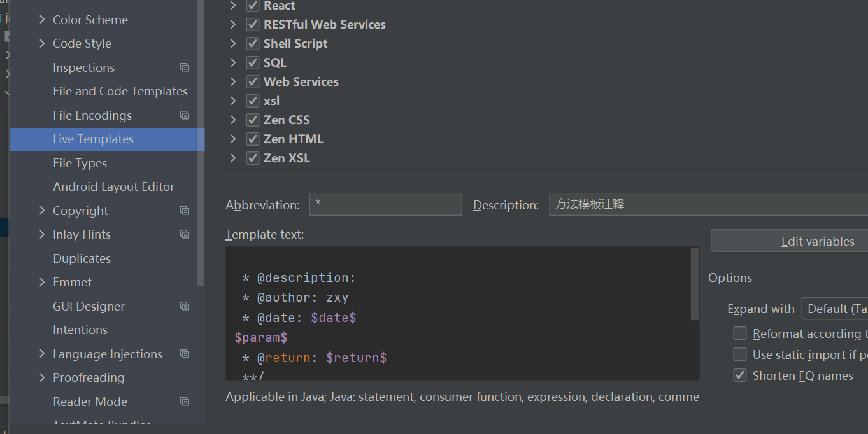The height and width of the screenshot is (434, 868).
Task: Click the project-level icon next to Inlay Hints
Action: click(185, 234)
